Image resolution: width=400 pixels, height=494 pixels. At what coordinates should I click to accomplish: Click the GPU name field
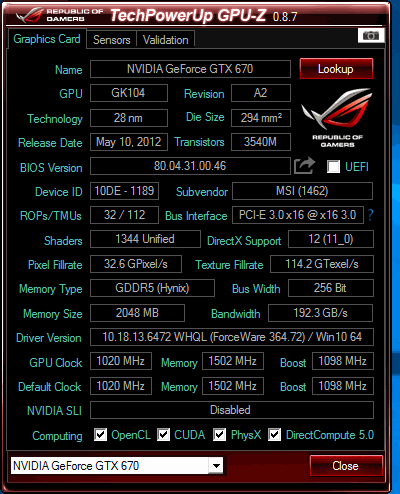tap(190, 69)
